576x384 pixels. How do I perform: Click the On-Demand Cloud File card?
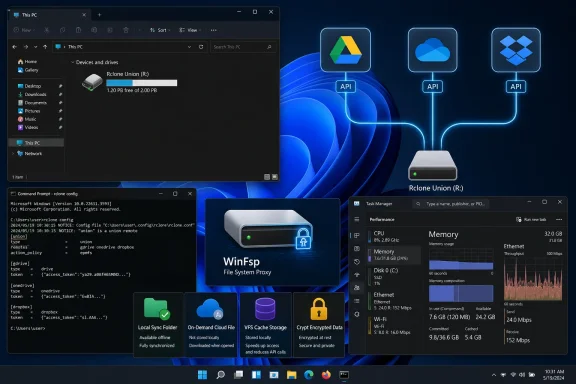pos(211,324)
